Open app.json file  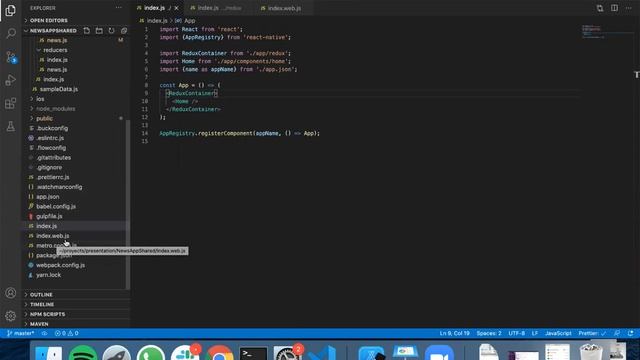click(x=47, y=197)
